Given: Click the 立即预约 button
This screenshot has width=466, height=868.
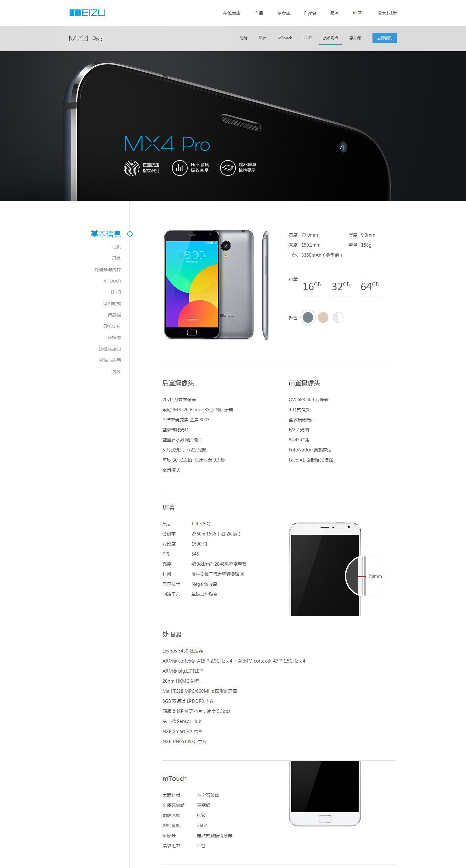Looking at the screenshot, I should (384, 38).
